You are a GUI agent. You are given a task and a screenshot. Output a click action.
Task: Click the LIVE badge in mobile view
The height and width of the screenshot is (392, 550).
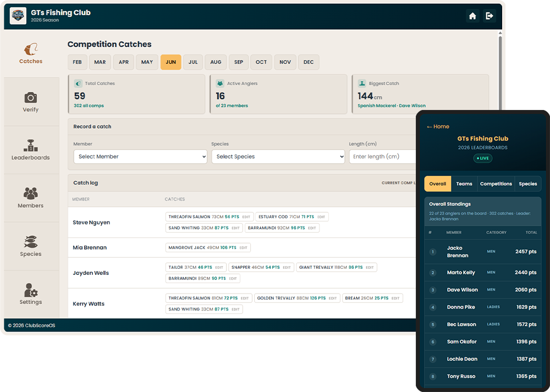[483, 158]
